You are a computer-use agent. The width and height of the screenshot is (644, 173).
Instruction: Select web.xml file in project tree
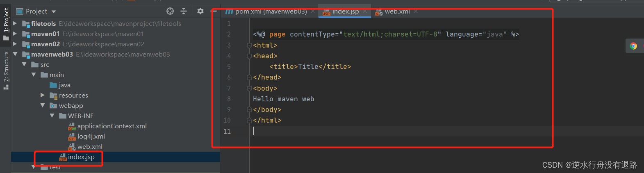pos(85,146)
